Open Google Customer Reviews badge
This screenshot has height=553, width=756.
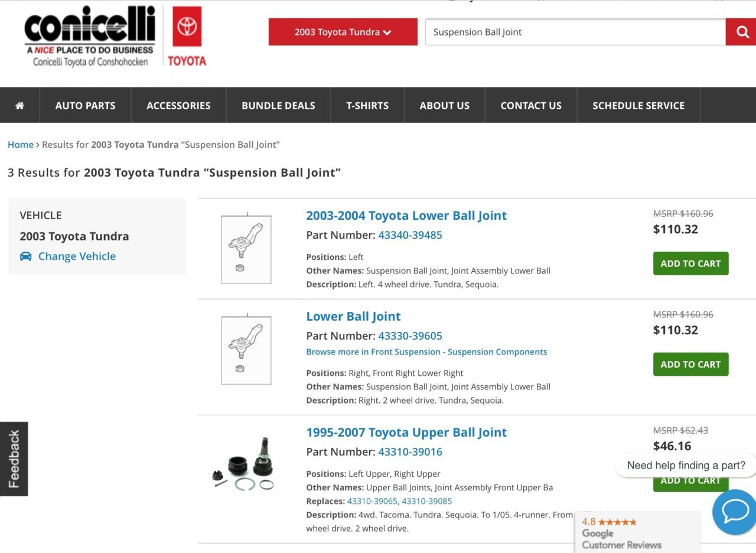pos(637,533)
